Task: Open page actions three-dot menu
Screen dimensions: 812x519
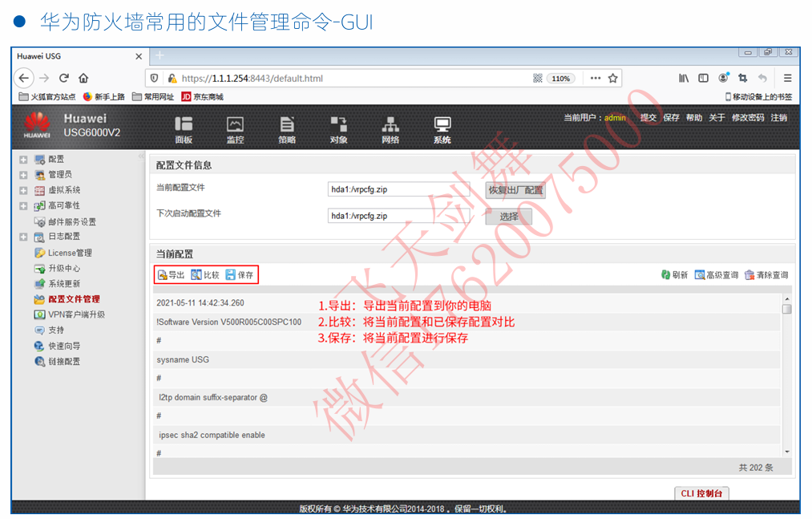Action: (x=596, y=79)
